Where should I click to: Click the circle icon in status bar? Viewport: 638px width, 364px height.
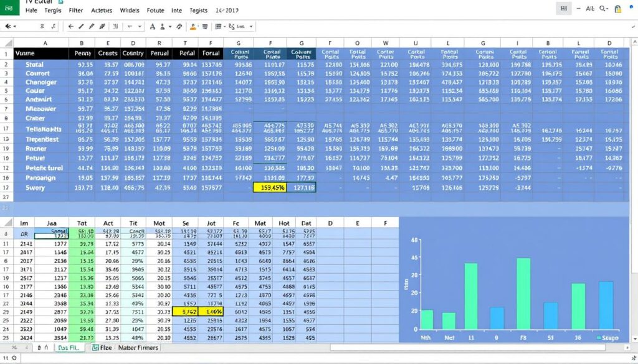[x=14, y=358]
